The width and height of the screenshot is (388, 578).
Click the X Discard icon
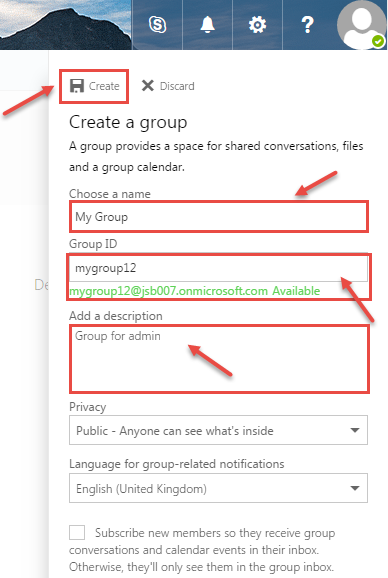pos(148,86)
